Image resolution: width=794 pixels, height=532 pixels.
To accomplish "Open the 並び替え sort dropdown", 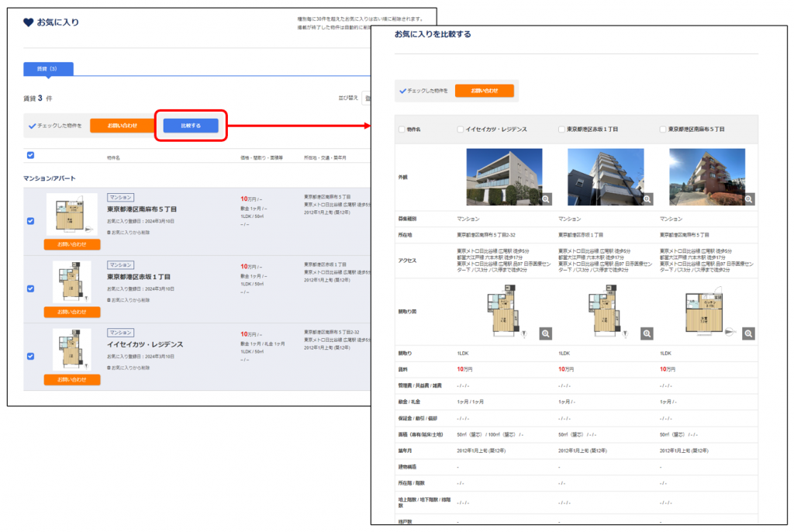I will click(367, 98).
